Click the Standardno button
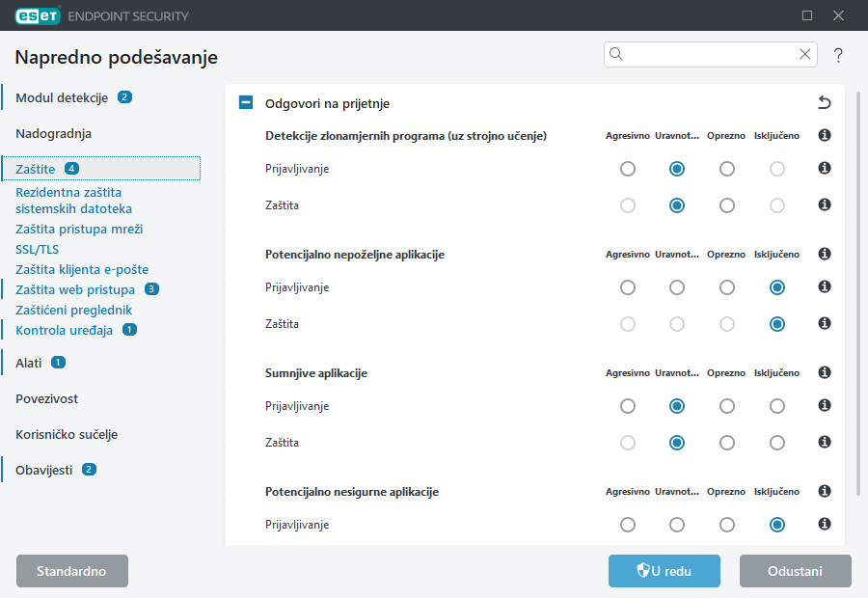Viewport: 868px width, 598px height. [71, 570]
